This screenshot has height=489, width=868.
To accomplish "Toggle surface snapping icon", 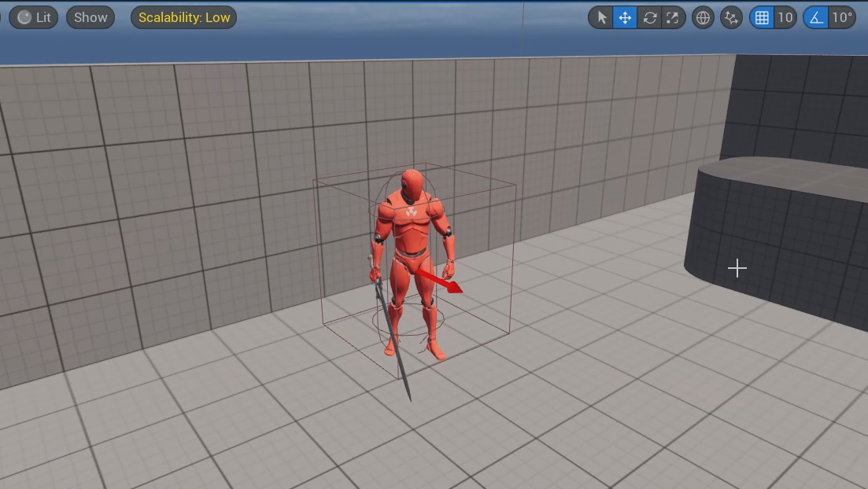I will tap(731, 18).
